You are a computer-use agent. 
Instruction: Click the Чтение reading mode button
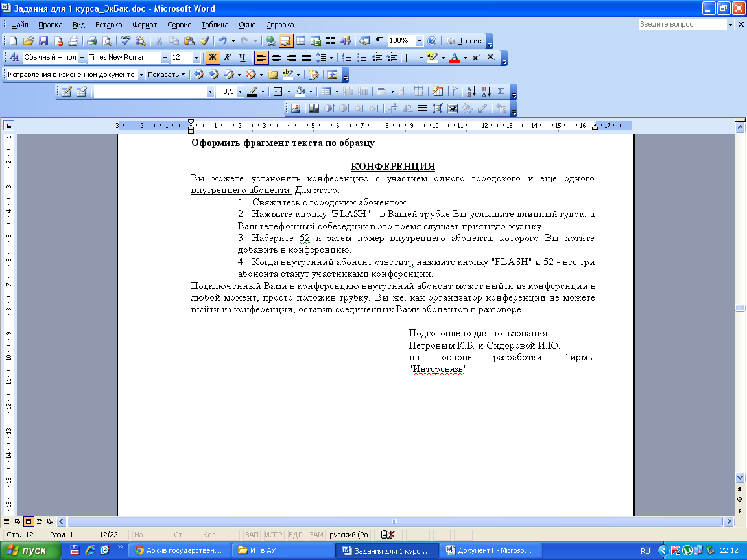pos(464,41)
